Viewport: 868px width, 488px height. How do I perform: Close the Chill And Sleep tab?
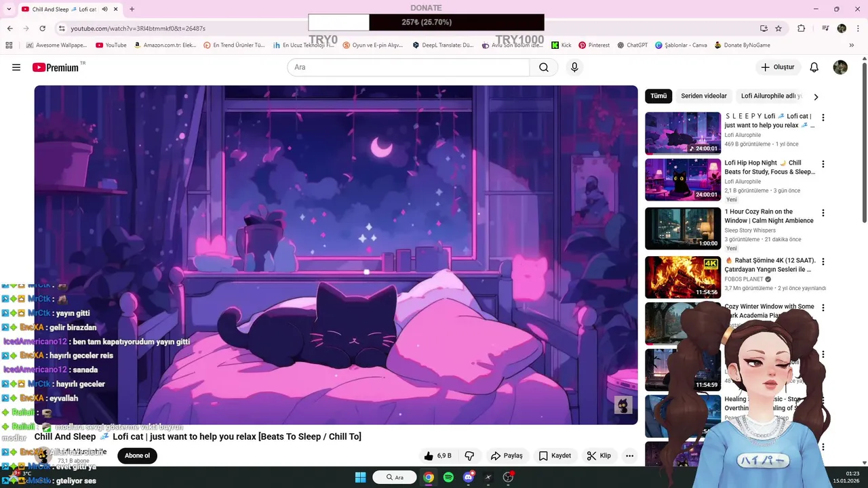click(x=117, y=9)
